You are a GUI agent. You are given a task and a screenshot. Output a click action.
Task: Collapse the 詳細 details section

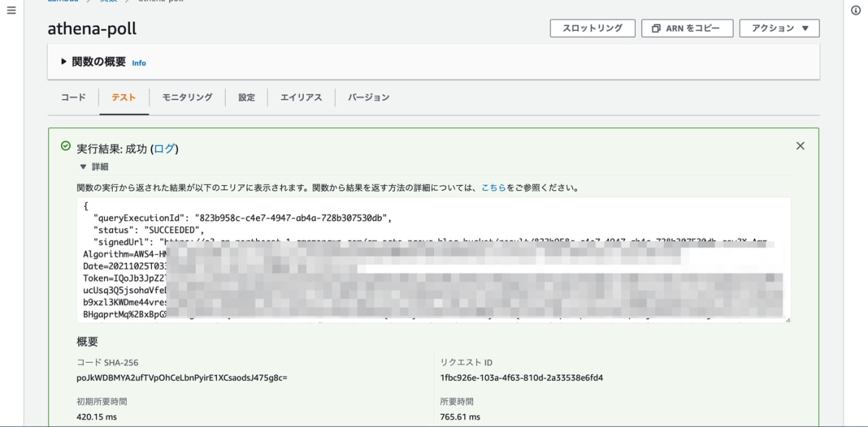(83, 167)
